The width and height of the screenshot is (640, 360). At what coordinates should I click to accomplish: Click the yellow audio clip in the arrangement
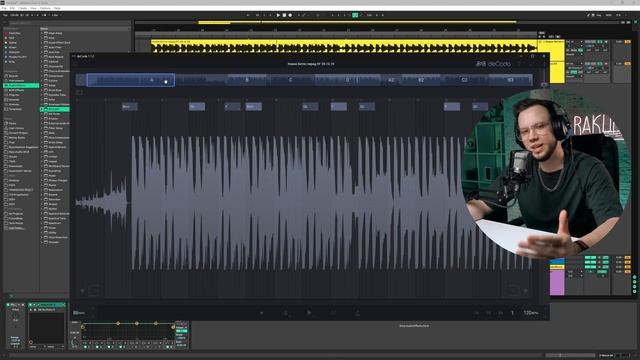(x=344, y=47)
